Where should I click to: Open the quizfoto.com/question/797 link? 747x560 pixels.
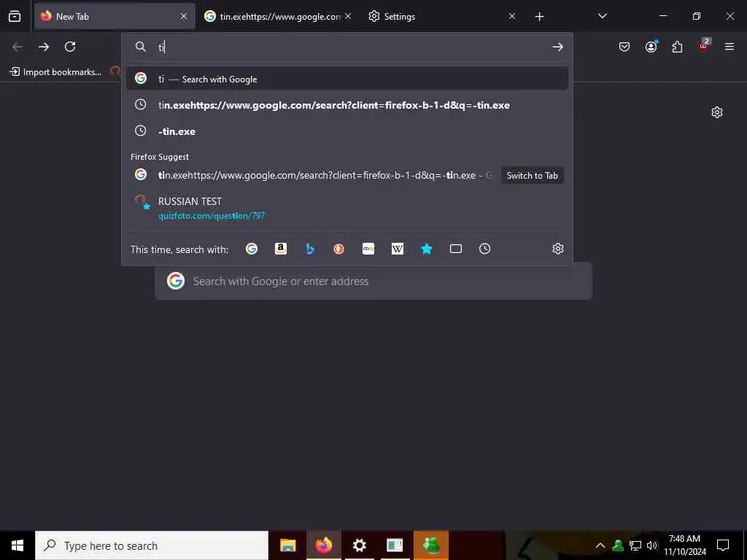point(212,216)
